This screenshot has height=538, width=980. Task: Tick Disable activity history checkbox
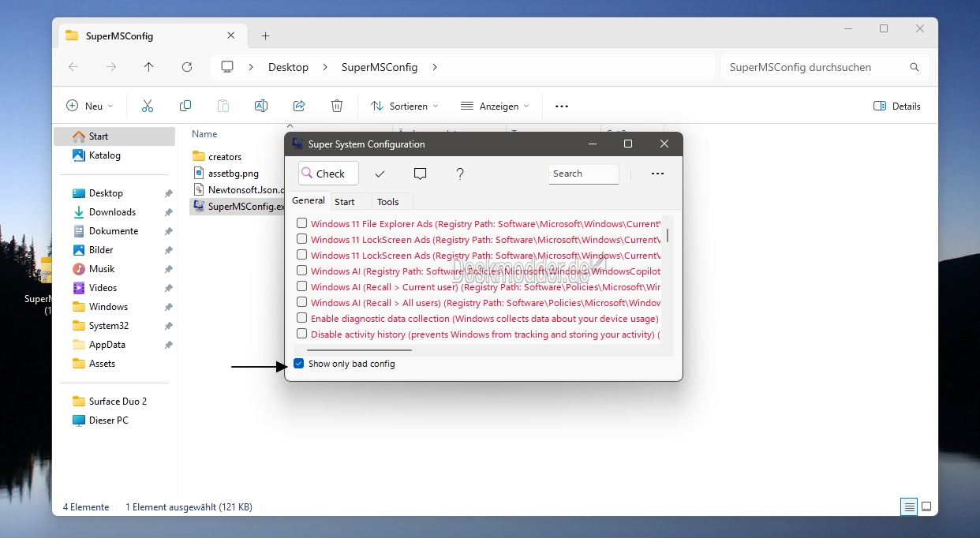pos(301,334)
